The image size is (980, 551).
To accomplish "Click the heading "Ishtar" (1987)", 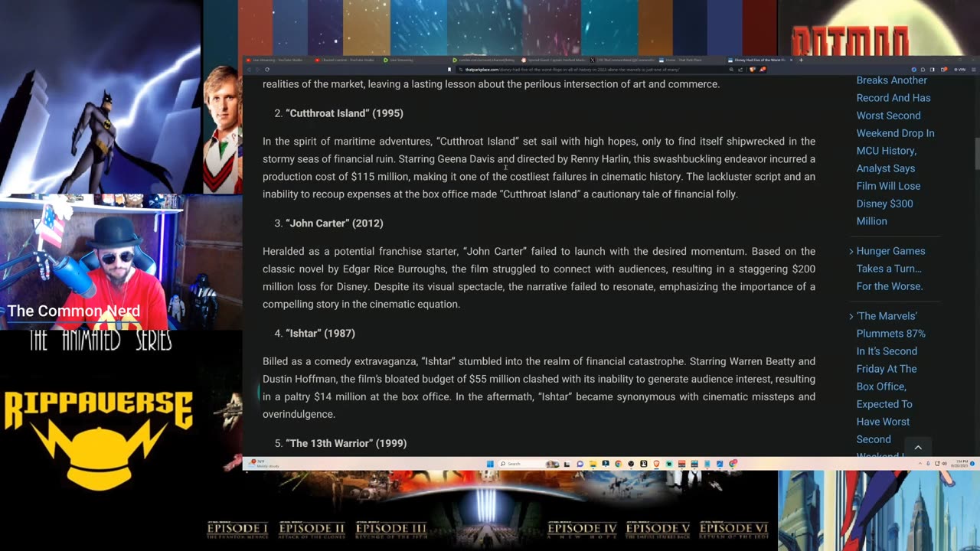I will tap(320, 334).
